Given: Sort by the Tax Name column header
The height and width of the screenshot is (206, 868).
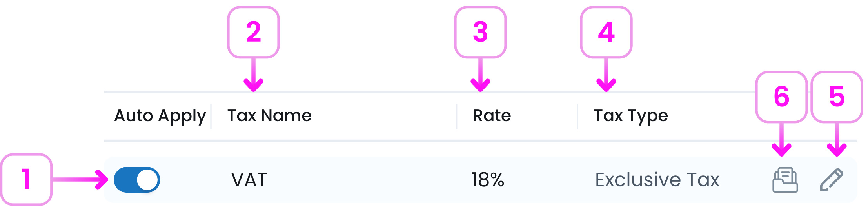Looking at the screenshot, I should pyautogui.click(x=269, y=116).
